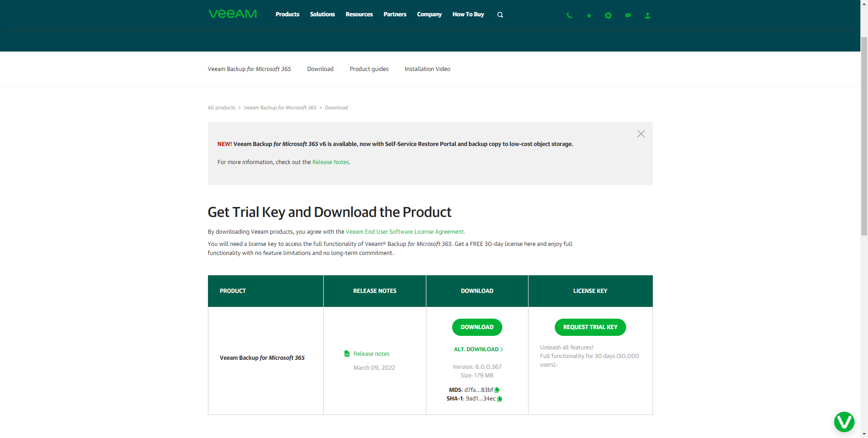The image size is (868, 438).
Task: Click the phone contact icon
Action: [x=569, y=15]
